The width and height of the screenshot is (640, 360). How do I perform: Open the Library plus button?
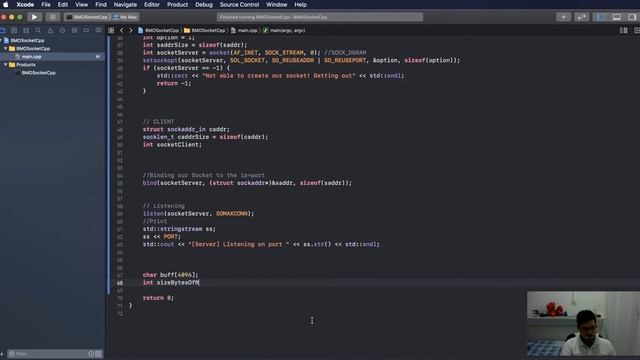[x=563, y=17]
